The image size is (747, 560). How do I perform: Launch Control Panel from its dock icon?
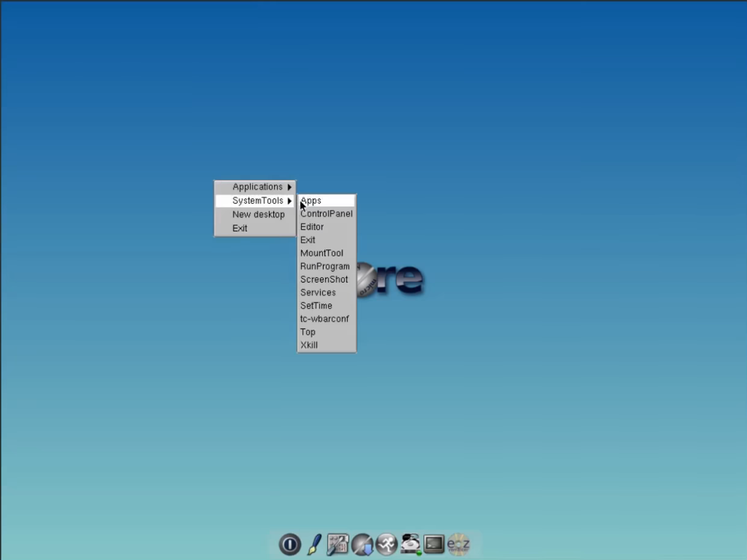tap(338, 544)
